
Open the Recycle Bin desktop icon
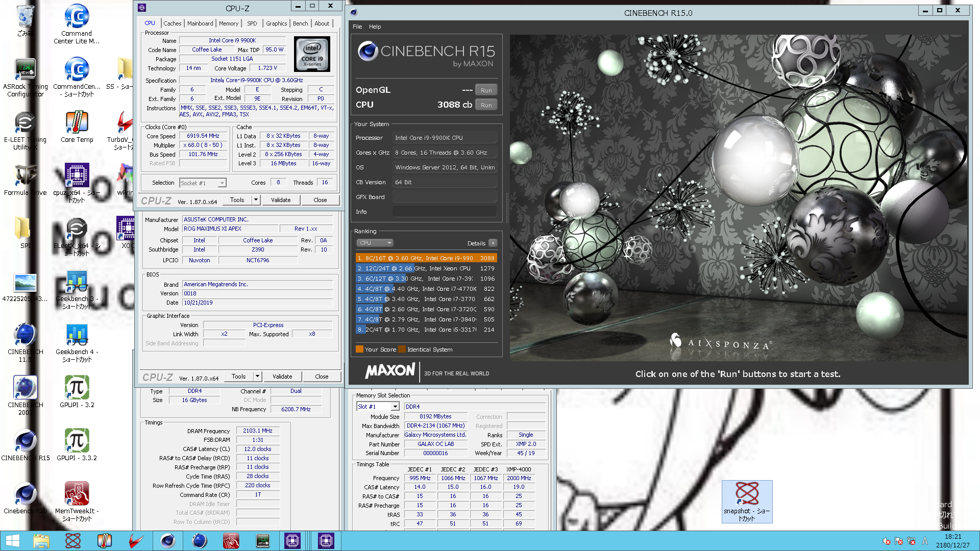[x=24, y=20]
